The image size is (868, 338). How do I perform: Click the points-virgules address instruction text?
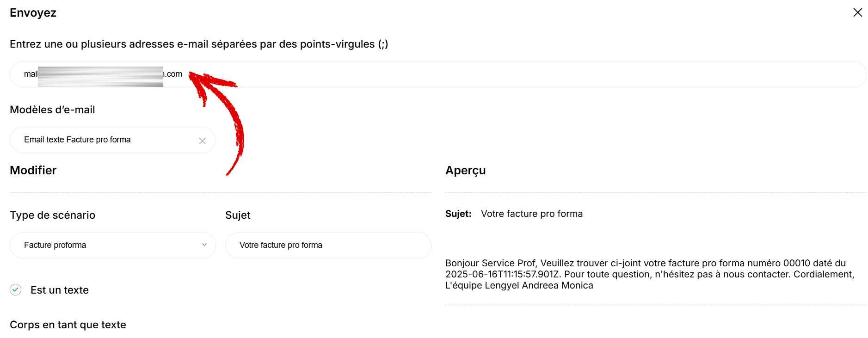199,44
